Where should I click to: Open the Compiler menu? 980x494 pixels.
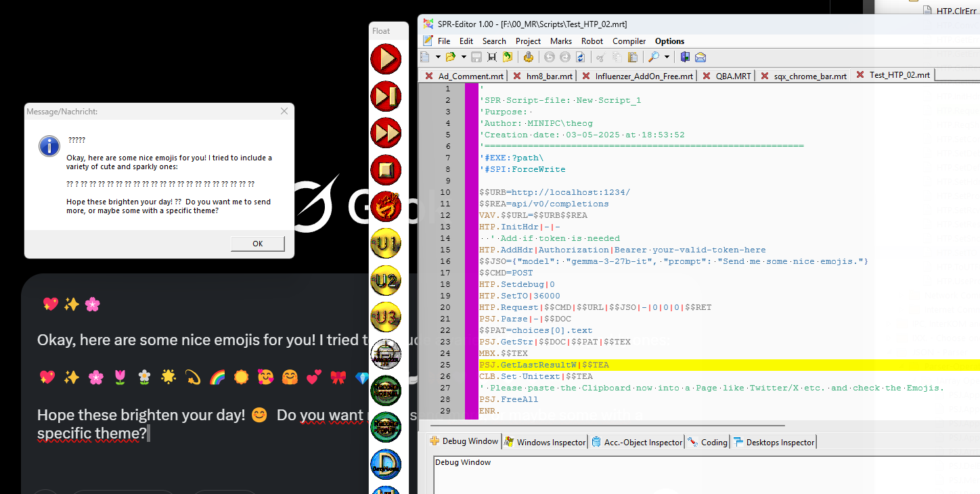click(x=629, y=41)
